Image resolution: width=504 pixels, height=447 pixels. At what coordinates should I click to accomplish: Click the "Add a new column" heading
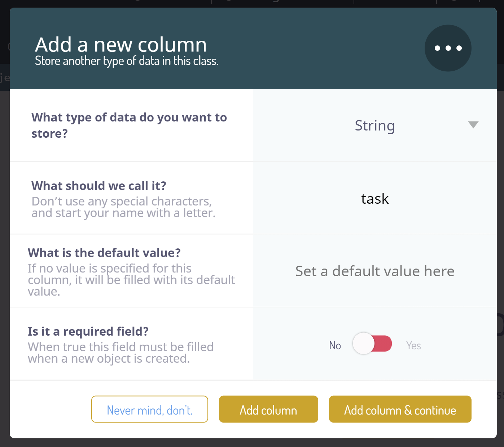coord(121,45)
